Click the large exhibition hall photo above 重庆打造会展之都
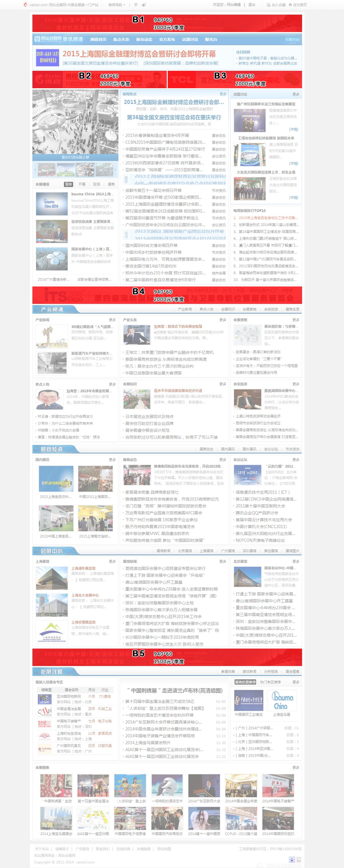Viewport: 344px width, 868px height. (76, 122)
